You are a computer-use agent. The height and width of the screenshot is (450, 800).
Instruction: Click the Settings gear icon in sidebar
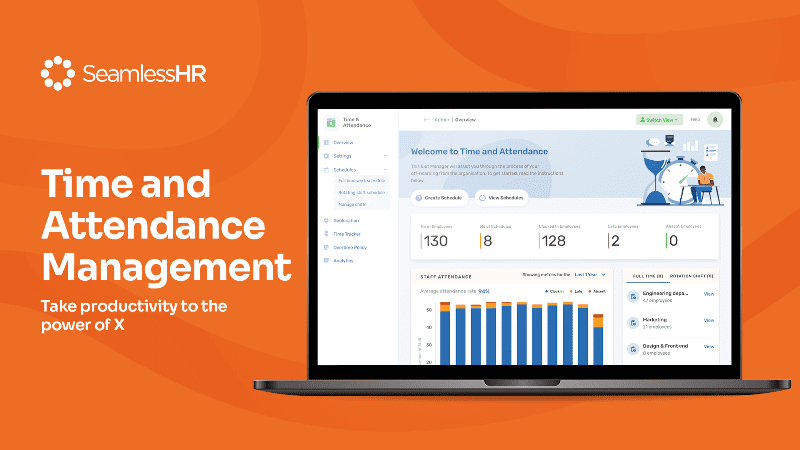[327, 155]
